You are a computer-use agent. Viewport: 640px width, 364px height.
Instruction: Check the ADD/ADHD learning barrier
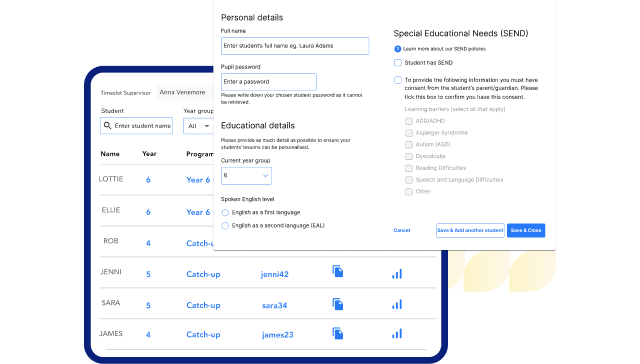(x=409, y=121)
